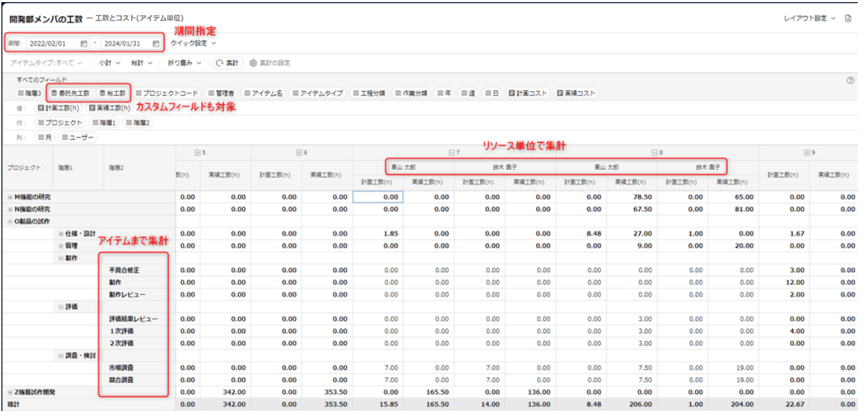Open the end date calendar picker icon

(x=156, y=43)
